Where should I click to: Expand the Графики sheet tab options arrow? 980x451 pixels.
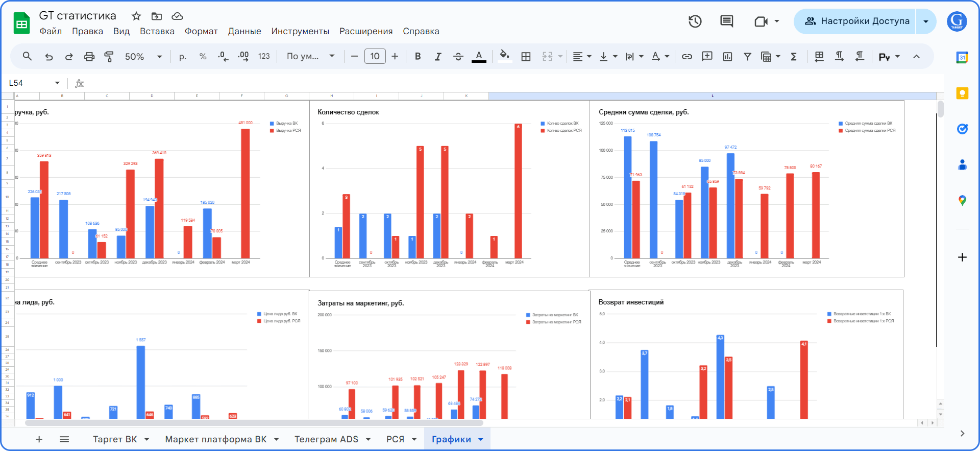(480, 439)
